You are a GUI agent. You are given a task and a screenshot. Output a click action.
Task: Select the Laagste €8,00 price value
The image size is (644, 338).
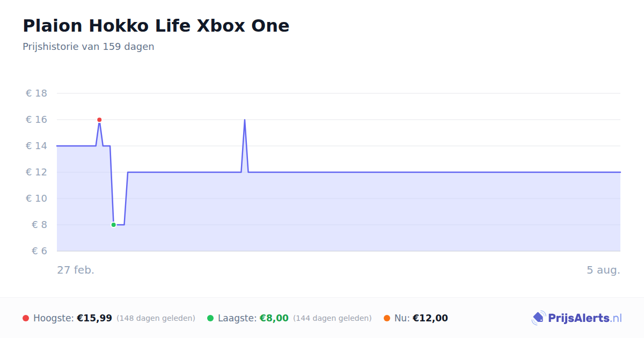[x=274, y=318]
